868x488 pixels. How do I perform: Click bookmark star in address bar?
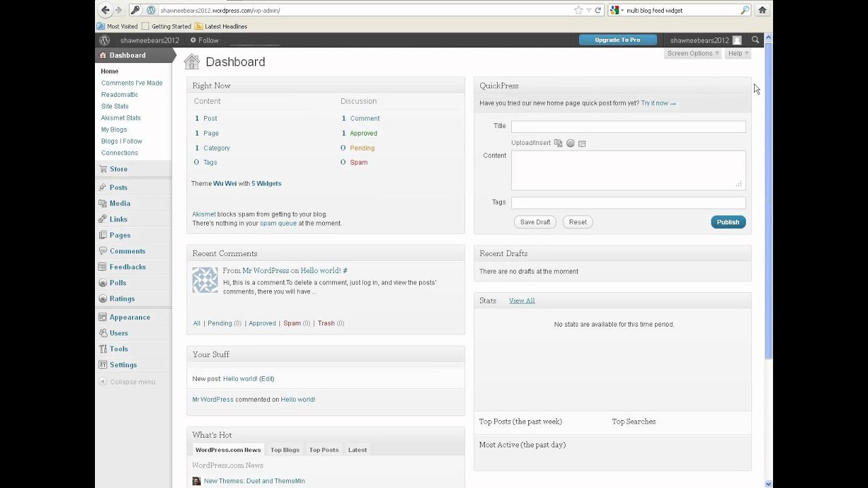click(578, 10)
